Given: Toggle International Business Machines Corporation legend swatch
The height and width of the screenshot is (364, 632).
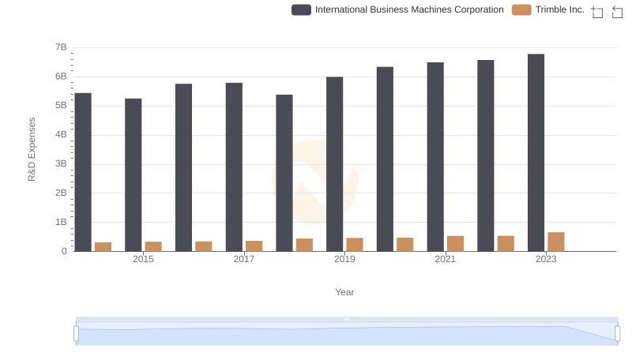Looking at the screenshot, I should (x=301, y=9).
